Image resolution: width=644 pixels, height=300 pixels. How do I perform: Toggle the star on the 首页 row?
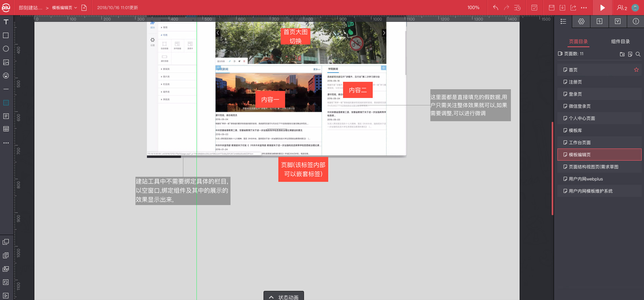click(636, 70)
